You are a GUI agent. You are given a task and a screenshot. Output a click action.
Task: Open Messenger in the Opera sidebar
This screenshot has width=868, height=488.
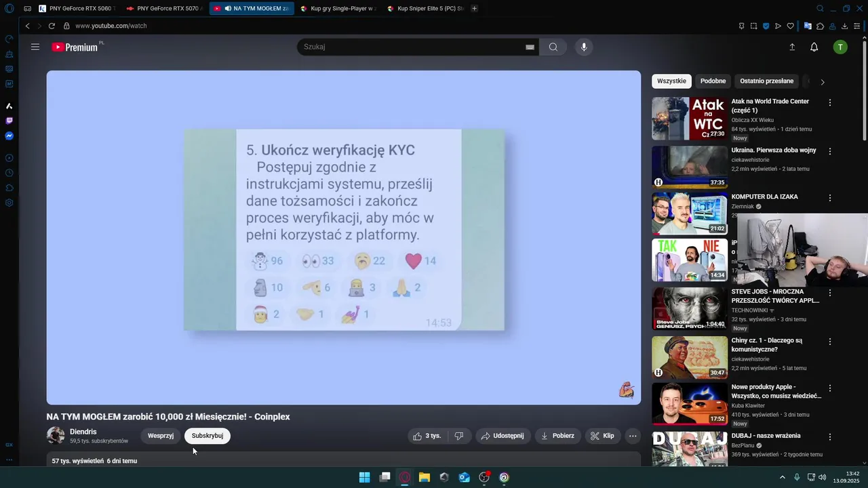[x=9, y=136]
